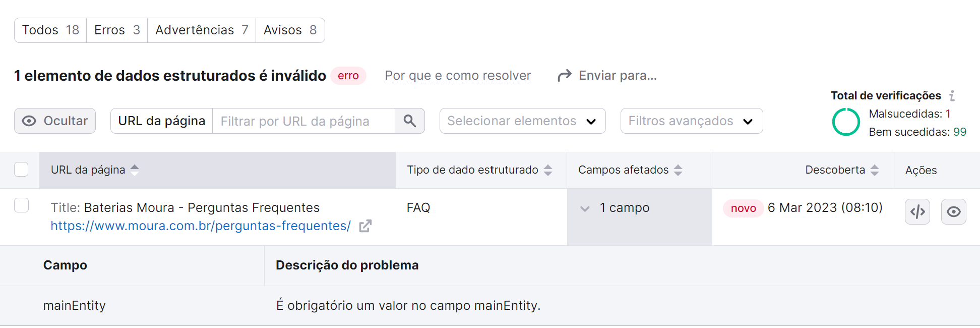
Task: Click the external link icon next to moura.com.br URL
Action: [365, 226]
